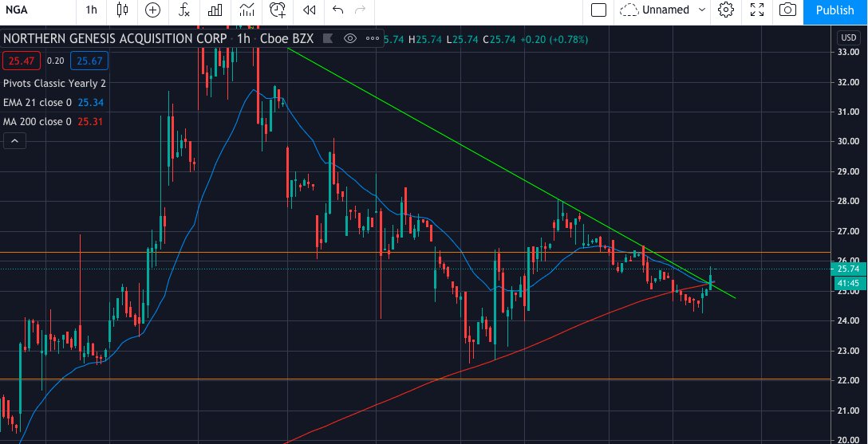Select the Pivots Classic Yearly 2 indicator
Image resolution: width=868 pixels, height=444 pixels.
click(54, 84)
